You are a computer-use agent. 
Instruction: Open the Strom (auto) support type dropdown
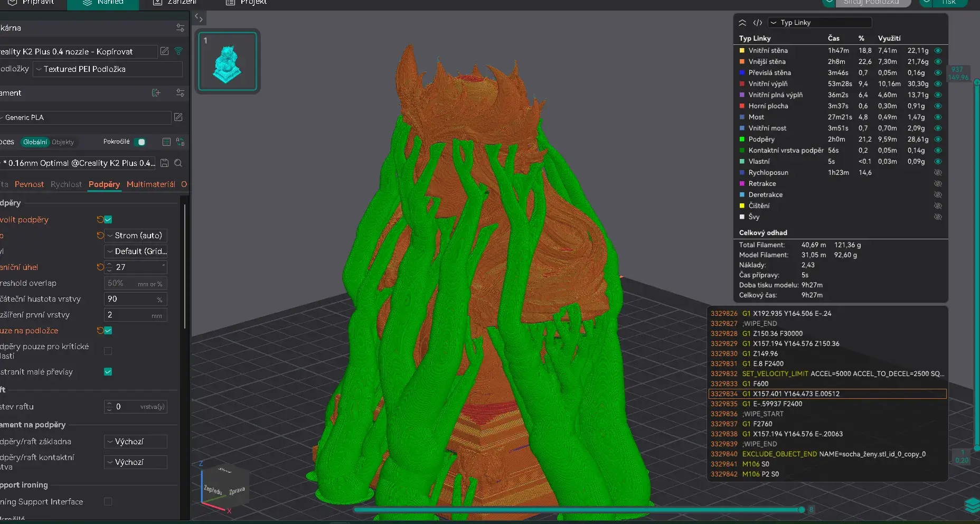[136, 235]
